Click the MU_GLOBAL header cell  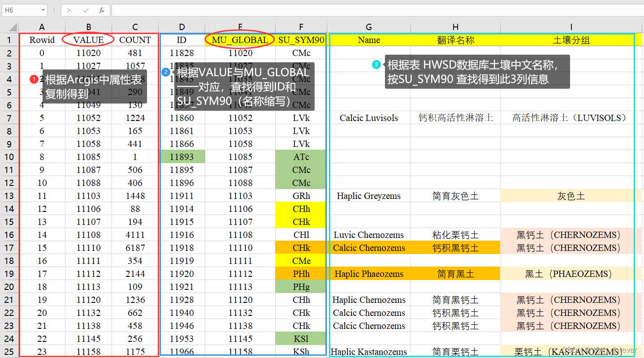click(x=240, y=40)
